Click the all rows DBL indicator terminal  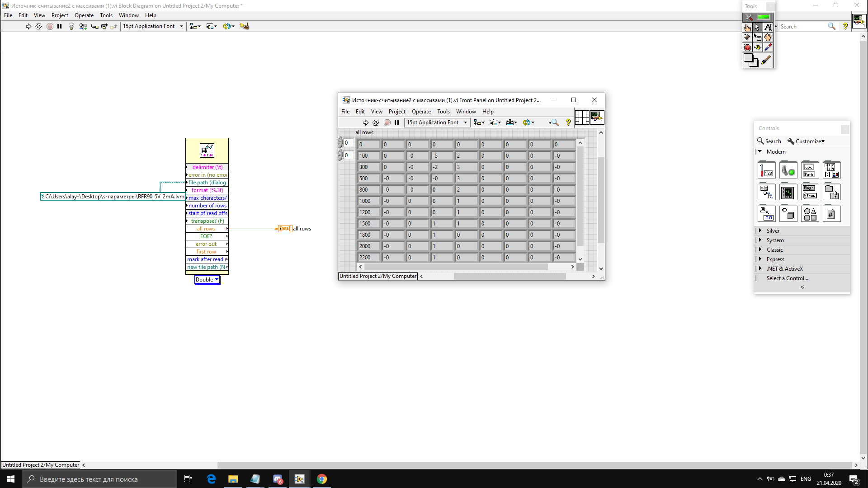click(285, 229)
